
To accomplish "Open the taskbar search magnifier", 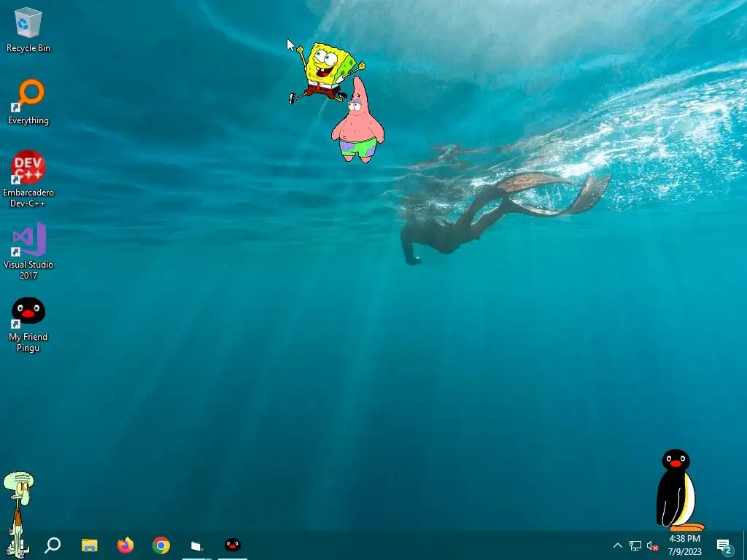I will coord(53,545).
